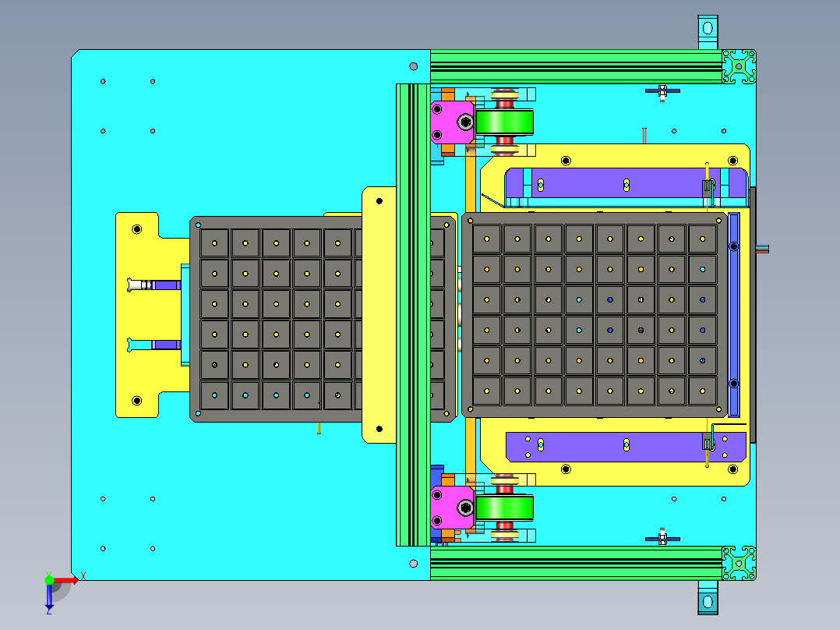Screen dimensions: 840x630
Task: Select the upper green roller
Action: tap(504, 122)
